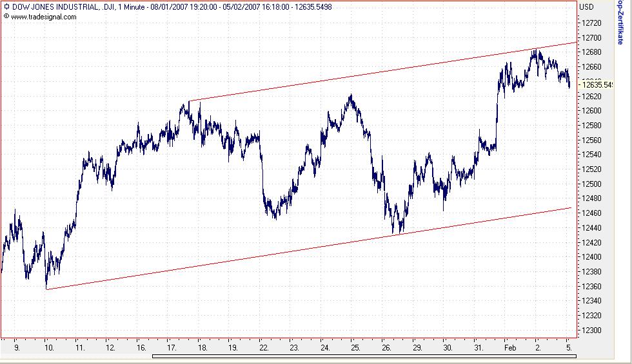Screen dimensions: 632x364
Task: Click the "25." date label on time axis
Action: (x=355, y=347)
